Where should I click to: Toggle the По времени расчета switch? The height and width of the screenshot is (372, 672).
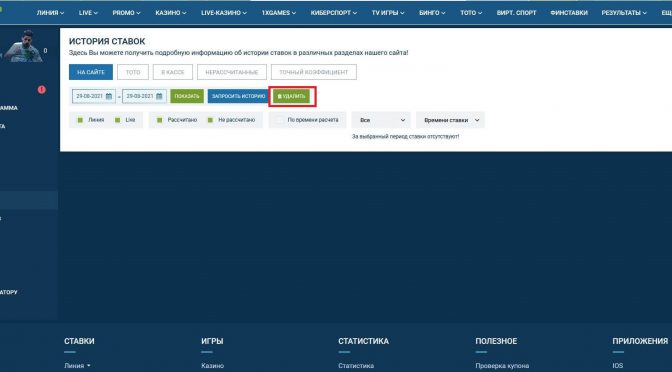[x=279, y=120]
